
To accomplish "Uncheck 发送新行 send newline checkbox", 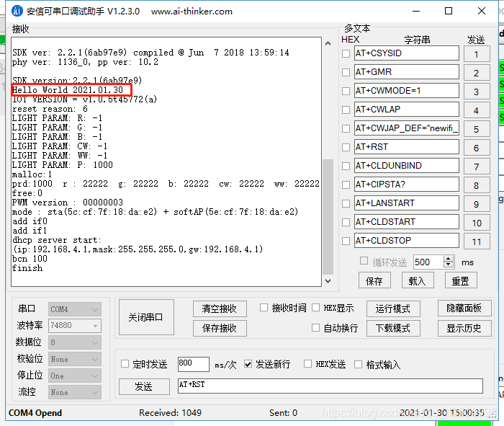I will click(x=248, y=364).
